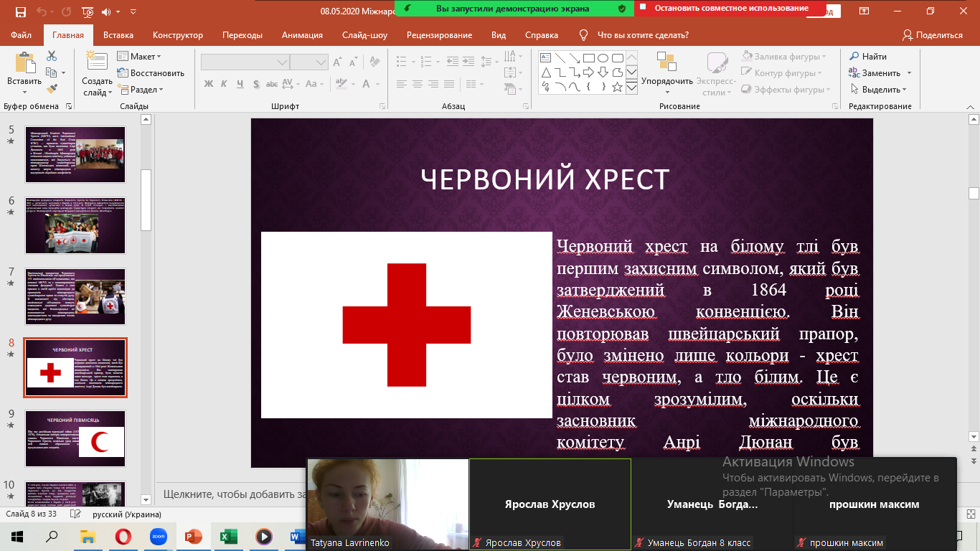Click the Восстановить reset button
Viewport: 980px width, 551px height.
pyautogui.click(x=151, y=73)
